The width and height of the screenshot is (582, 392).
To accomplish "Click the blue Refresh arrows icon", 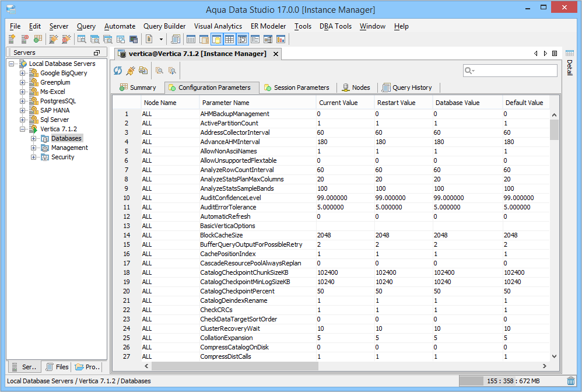I will (118, 71).
